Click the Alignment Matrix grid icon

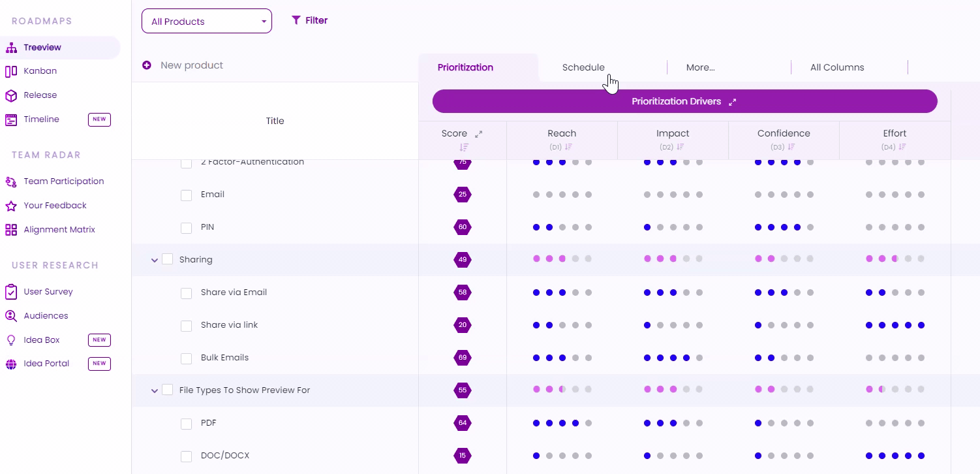click(11, 230)
